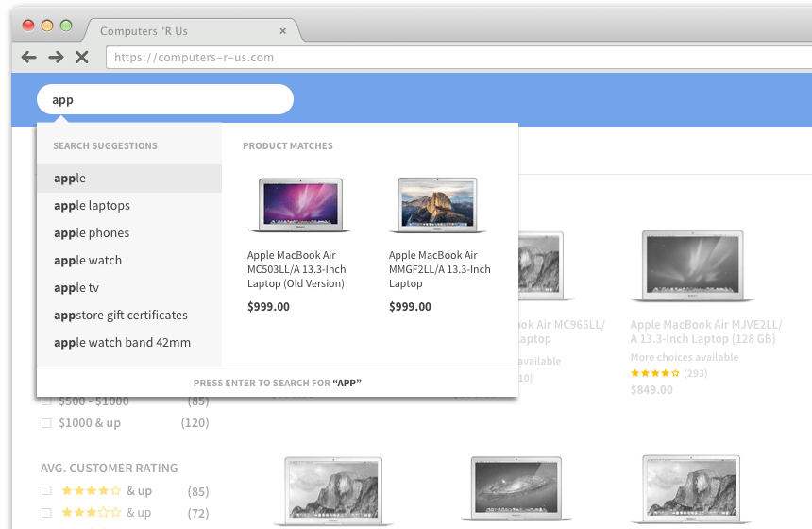Click the search box containing 'app'
Image resolution: width=812 pixels, height=529 pixels.
click(x=165, y=99)
